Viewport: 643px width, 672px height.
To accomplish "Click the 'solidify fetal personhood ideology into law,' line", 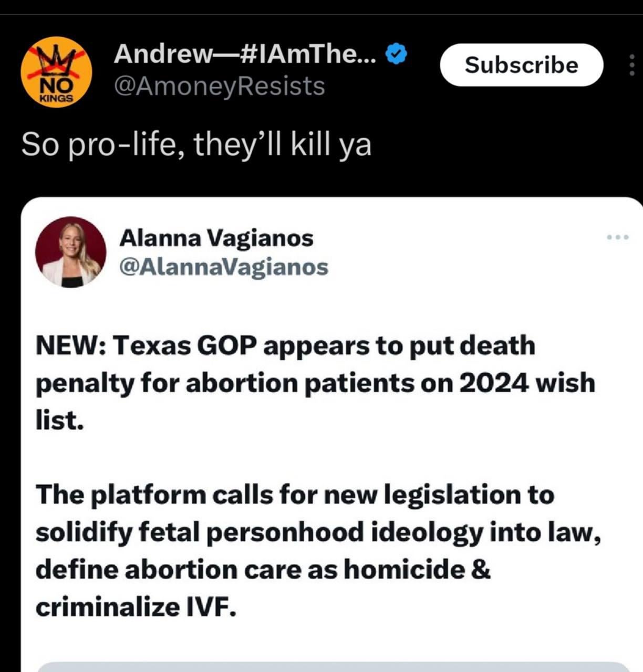I will (x=318, y=533).
